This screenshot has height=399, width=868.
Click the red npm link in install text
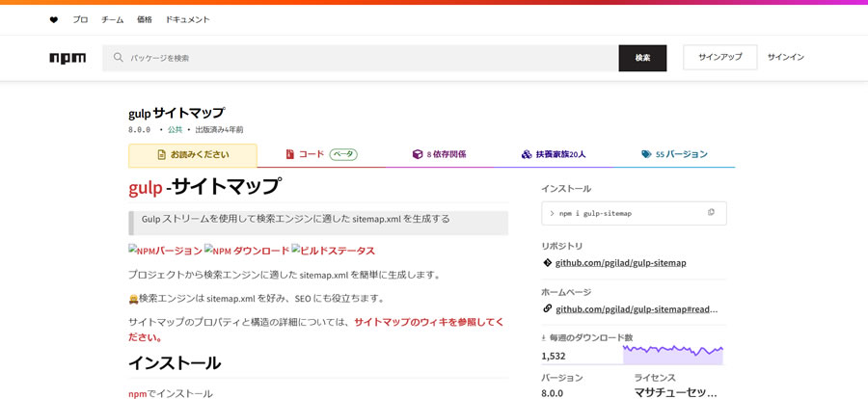[x=137, y=394]
